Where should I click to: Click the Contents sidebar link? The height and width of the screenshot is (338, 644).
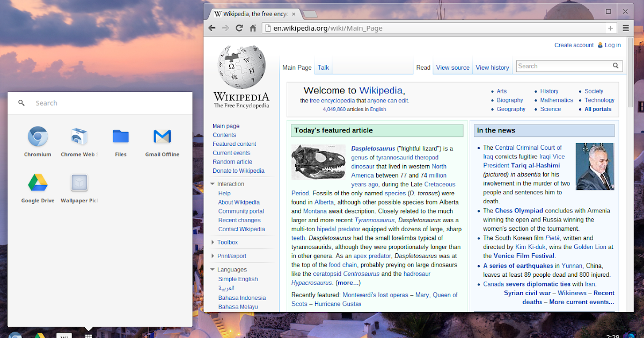pos(224,135)
